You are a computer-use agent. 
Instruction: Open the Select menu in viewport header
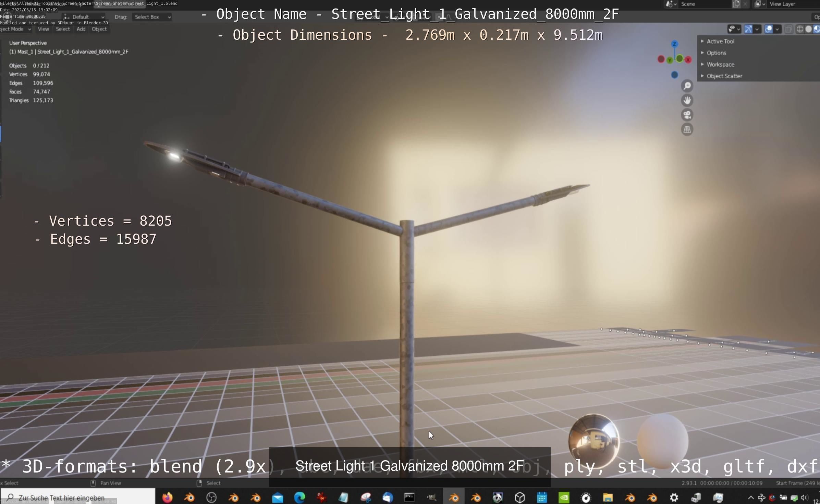point(63,29)
